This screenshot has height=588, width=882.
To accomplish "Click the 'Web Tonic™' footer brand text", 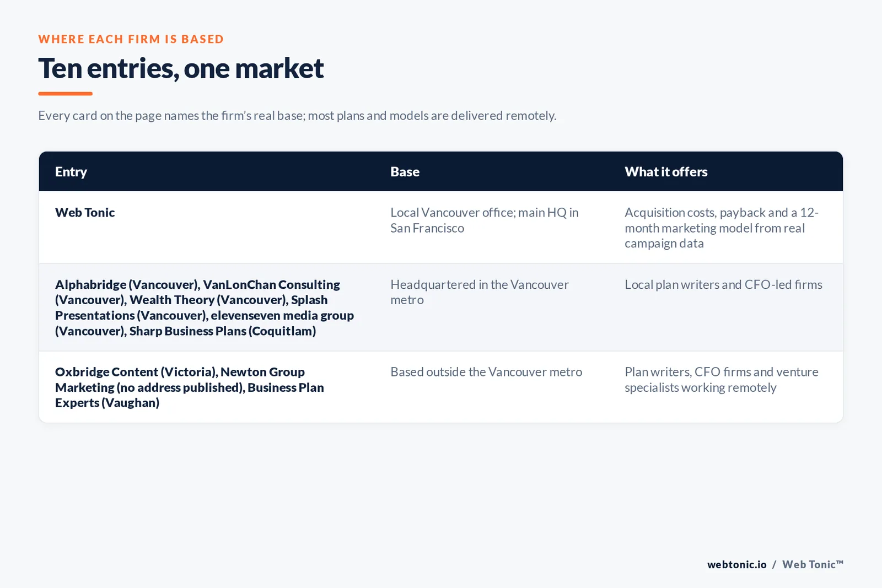I will 813,564.
